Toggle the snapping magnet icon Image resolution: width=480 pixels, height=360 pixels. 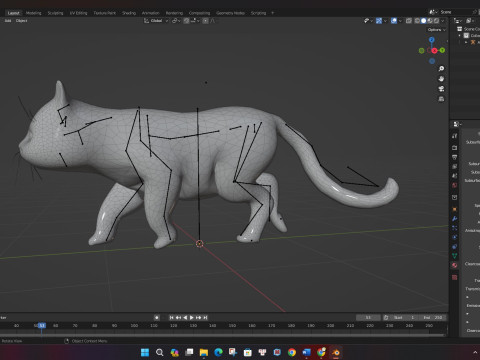[186, 21]
